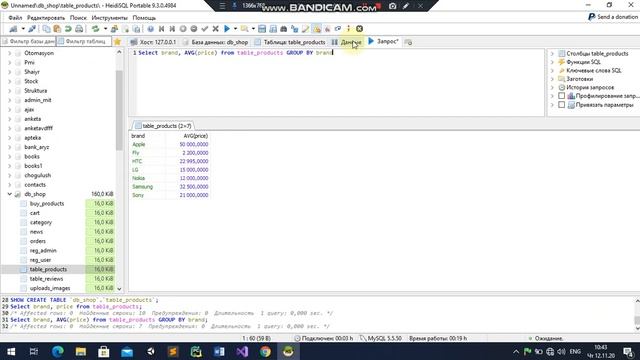Click the binoculars find icon
Image resolution: width=640 pixels, height=360 pixels.
tap(284, 29)
